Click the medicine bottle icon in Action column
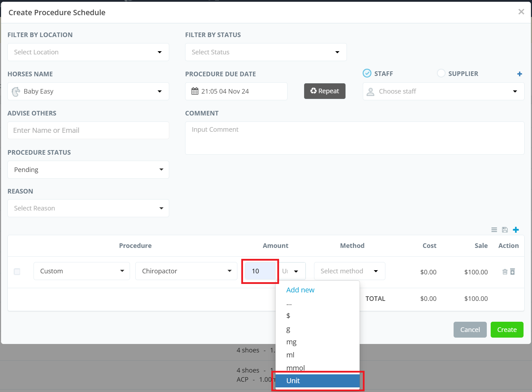 [x=513, y=272]
